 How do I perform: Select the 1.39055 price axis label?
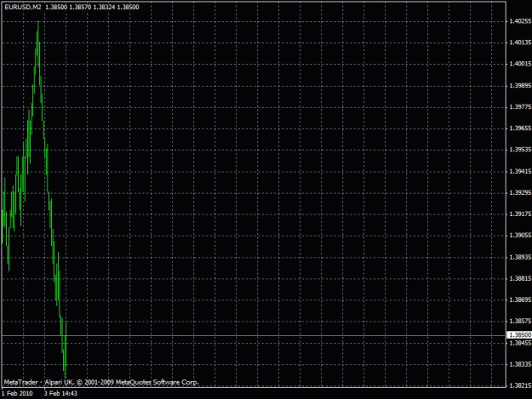pos(520,236)
